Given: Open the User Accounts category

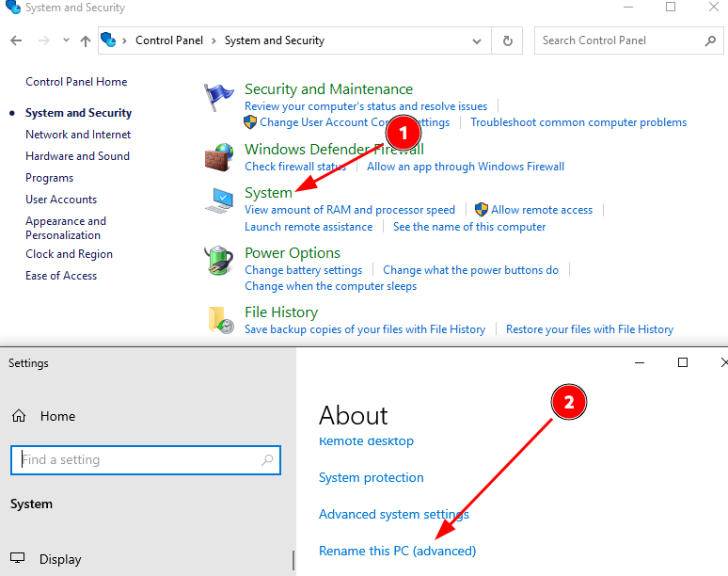Looking at the screenshot, I should (61, 200).
